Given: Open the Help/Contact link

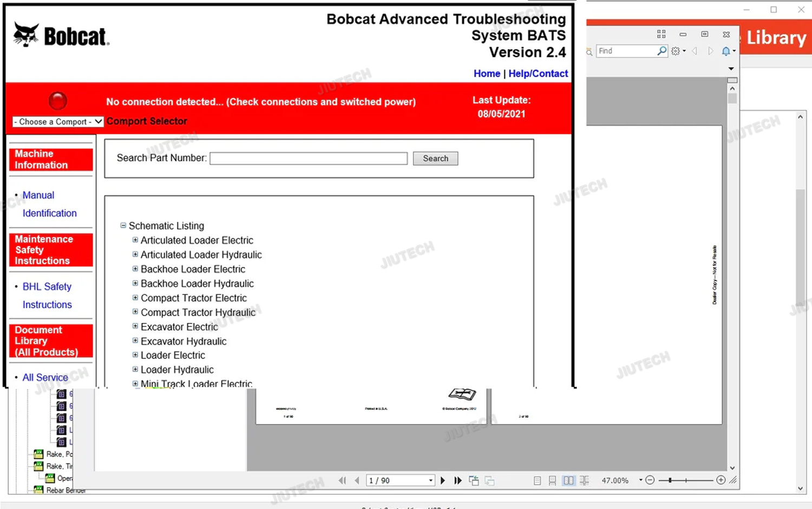Looking at the screenshot, I should pos(538,74).
